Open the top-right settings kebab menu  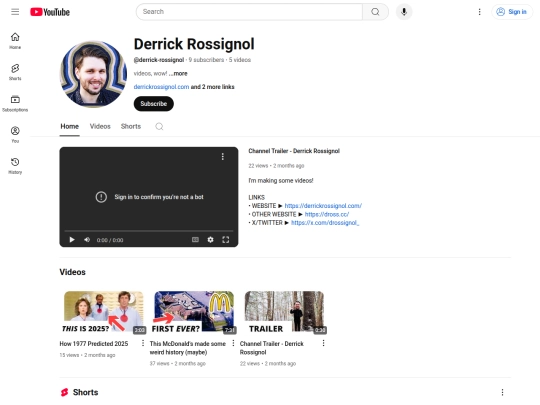479,12
